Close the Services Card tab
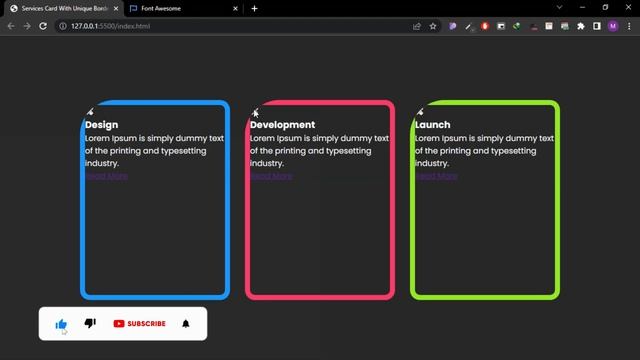640x360 pixels. pos(116,8)
